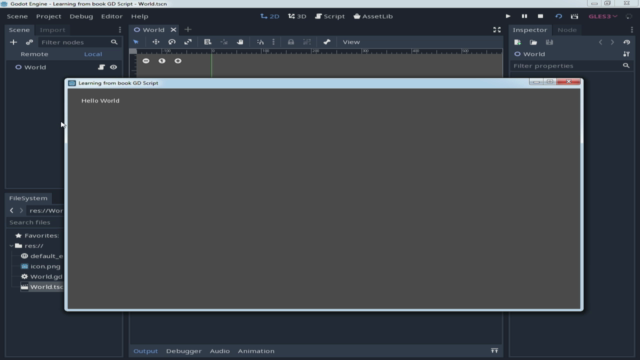The image size is (640, 360).
Task: Open skeleton bone options icon
Action: point(327,42)
